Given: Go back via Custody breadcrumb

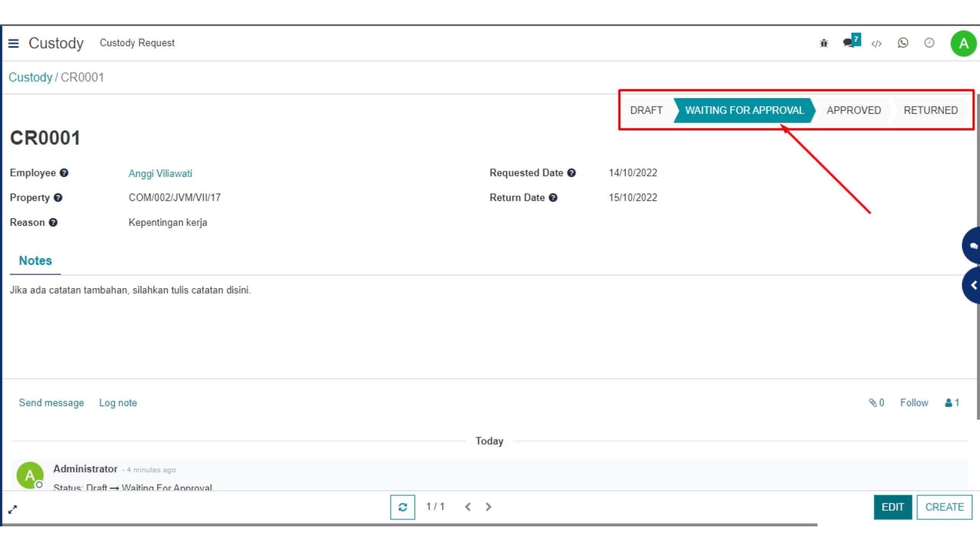Looking at the screenshot, I should [30, 77].
